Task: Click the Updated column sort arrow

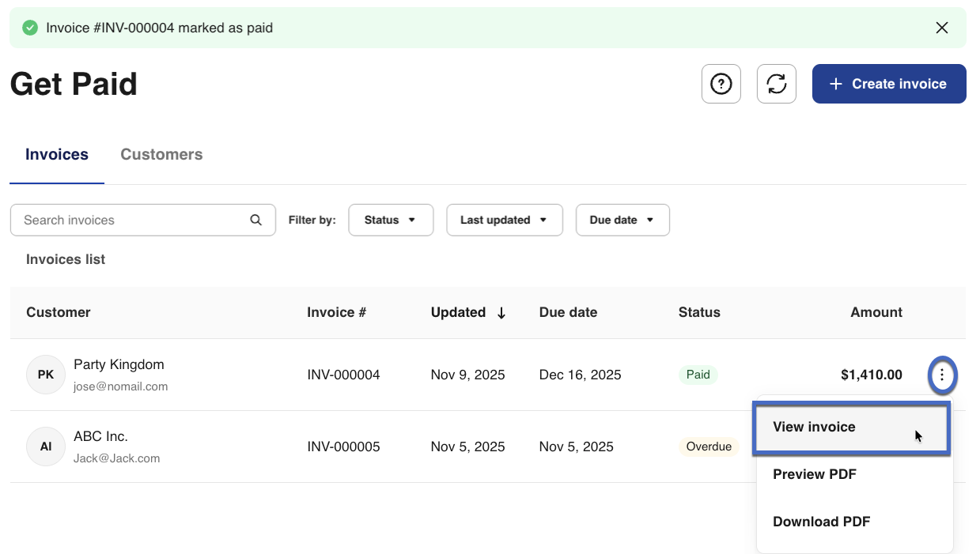Action: point(501,313)
